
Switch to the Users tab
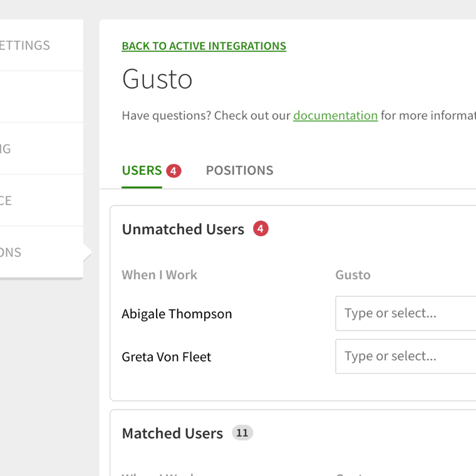[x=142, y=170]
